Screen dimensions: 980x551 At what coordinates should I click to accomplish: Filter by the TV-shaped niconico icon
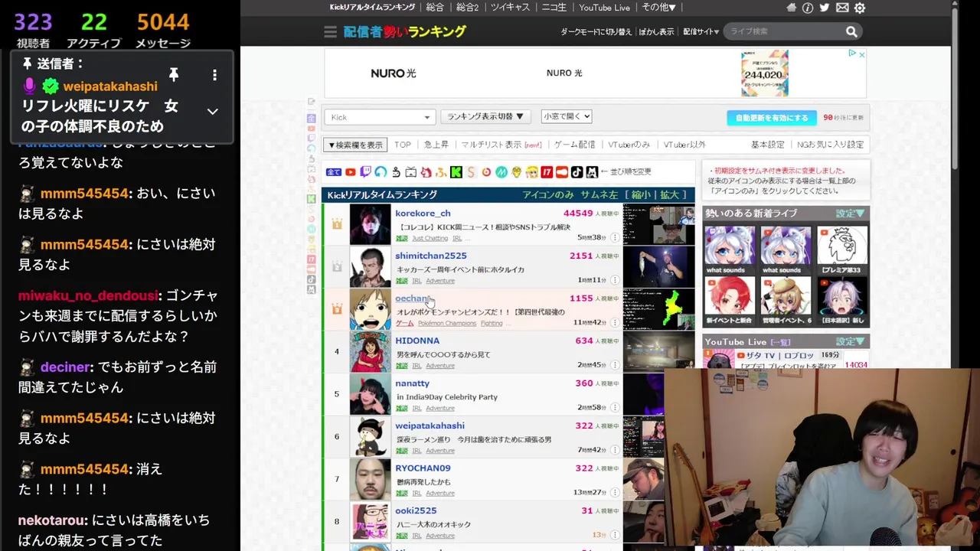(411, 172)
